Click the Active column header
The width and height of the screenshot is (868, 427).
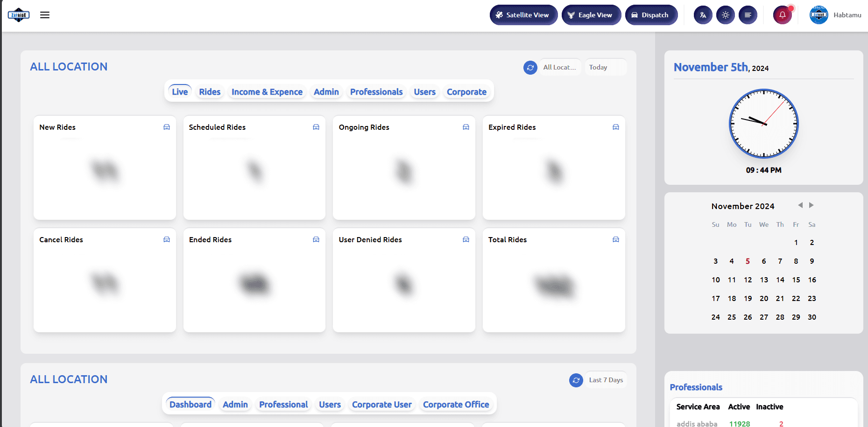point(739,407)
